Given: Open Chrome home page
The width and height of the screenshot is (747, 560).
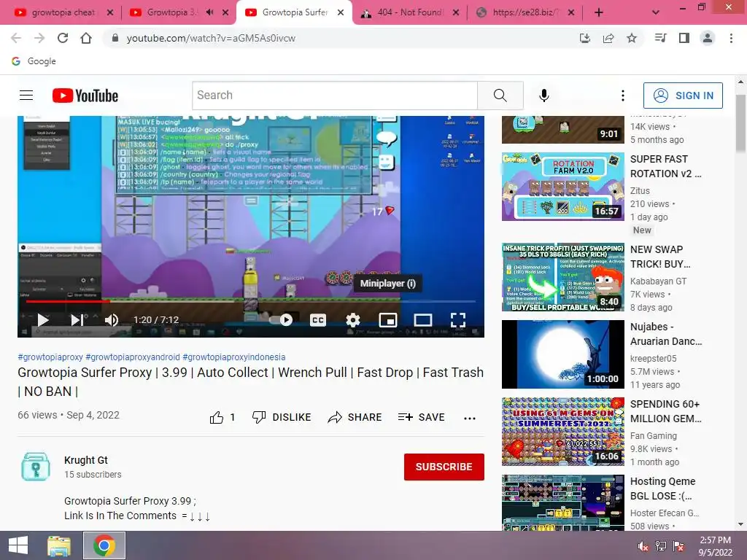Looking at the screenshot, I should pyautogui.click(x=86, y=38).
